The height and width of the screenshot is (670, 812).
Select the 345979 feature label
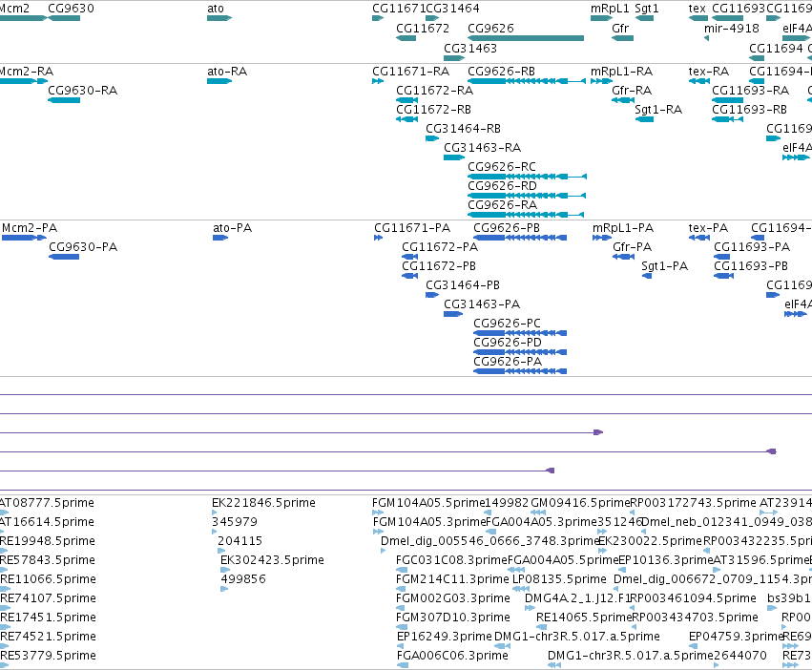coord(235,521)
